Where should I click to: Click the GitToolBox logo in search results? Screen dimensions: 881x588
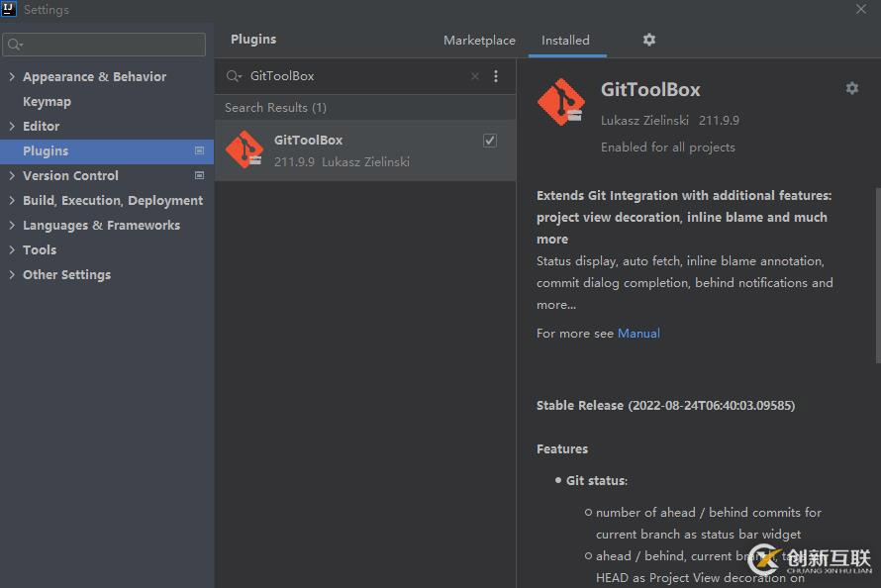pyautogui.click(x=245, y=149)
